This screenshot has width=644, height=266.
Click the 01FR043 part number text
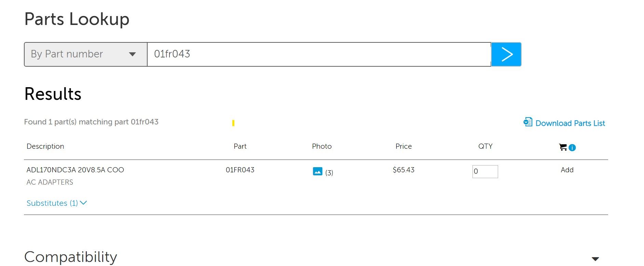240,170
